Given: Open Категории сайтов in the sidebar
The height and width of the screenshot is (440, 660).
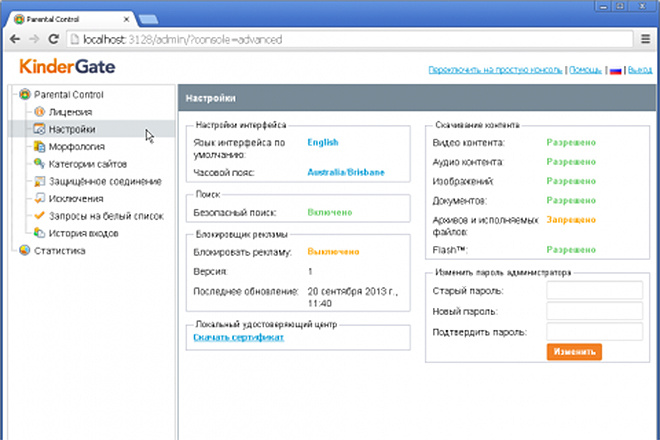Looking at the screenshot, I should point(88,164).
